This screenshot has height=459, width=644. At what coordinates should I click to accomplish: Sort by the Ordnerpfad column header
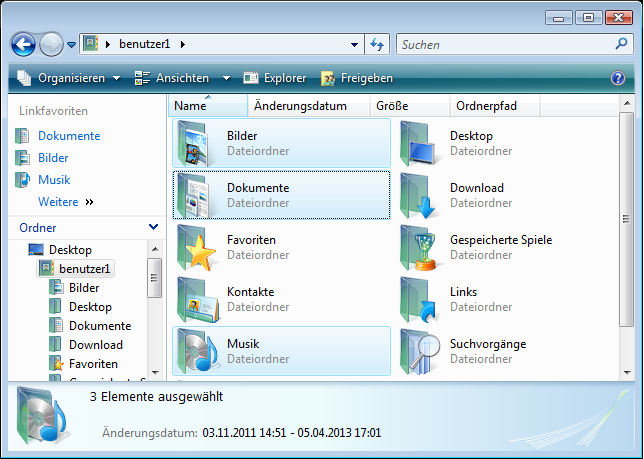[x=495, y=106]
